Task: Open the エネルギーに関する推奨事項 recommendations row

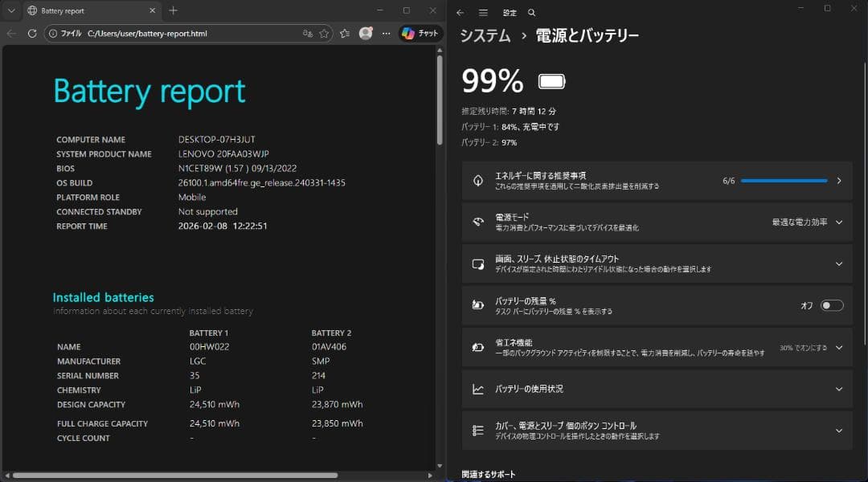Action: point(563,180)
